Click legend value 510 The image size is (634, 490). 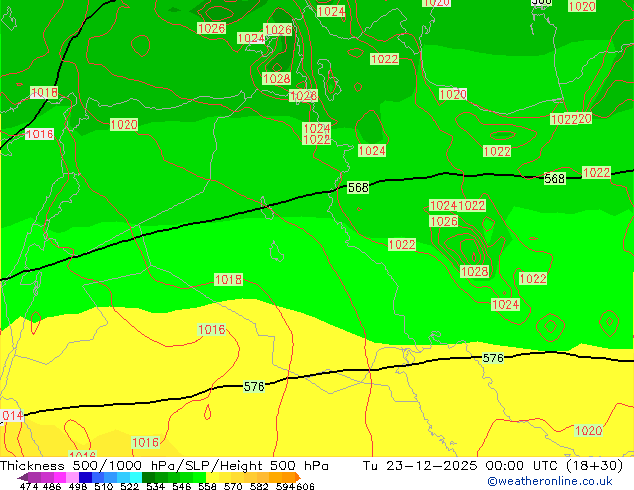click(104, 486)
